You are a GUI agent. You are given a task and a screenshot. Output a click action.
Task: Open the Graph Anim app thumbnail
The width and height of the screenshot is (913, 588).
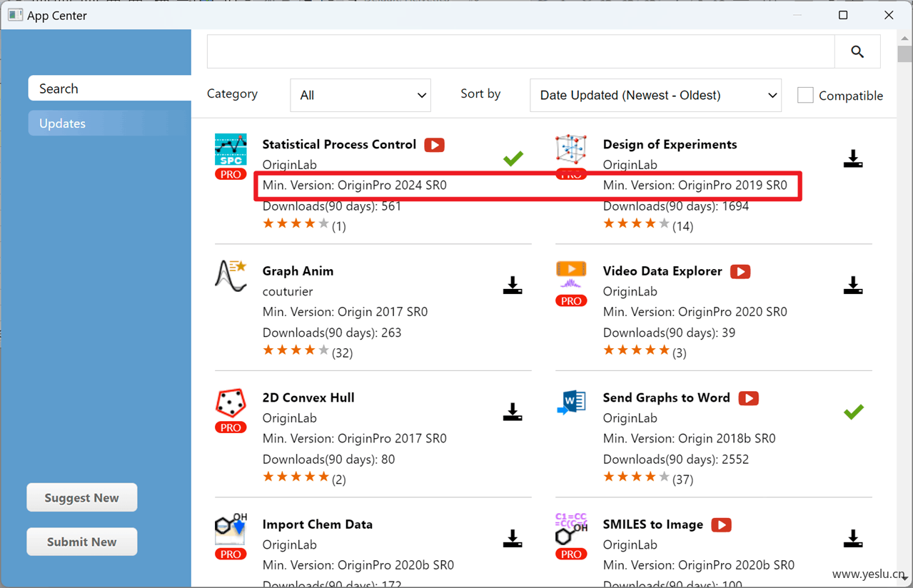pos(231,275)
